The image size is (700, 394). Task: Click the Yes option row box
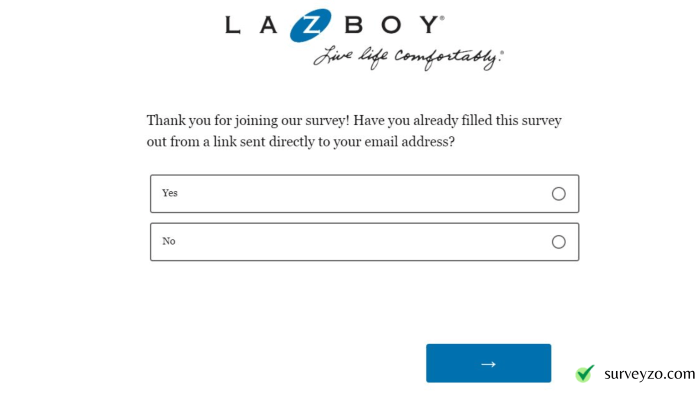tap(365, 194)
